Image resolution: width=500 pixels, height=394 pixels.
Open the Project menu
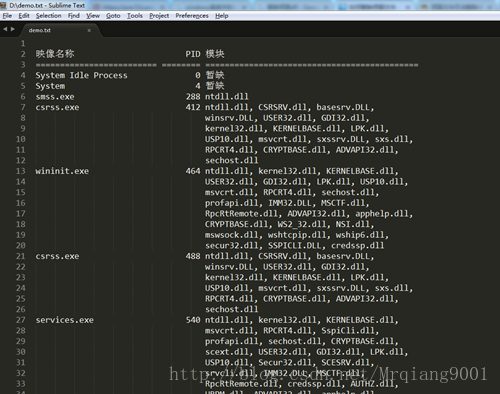159,16
